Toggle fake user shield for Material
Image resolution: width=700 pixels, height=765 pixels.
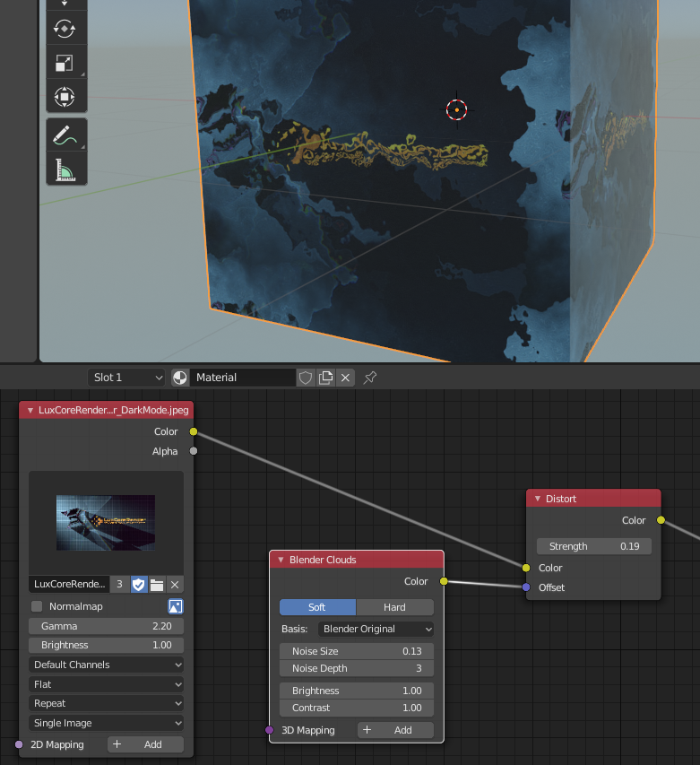(306, 378)
